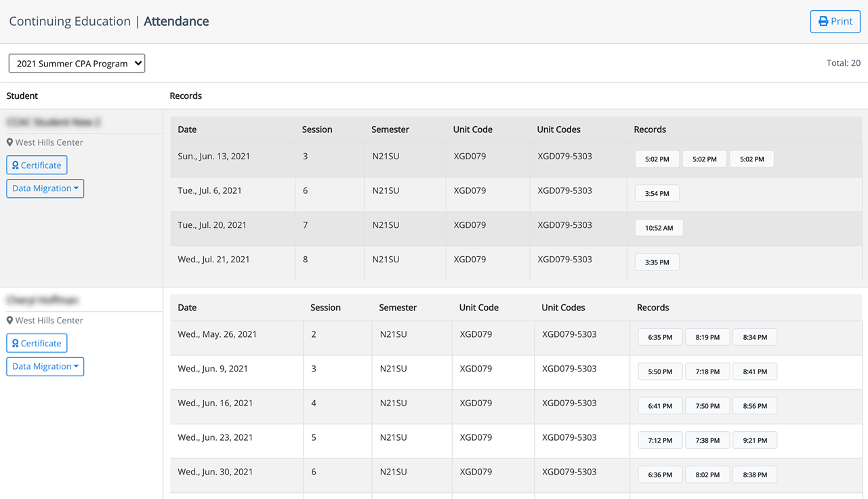The image size is (868, 499).
Task: Expand the first student's Data Migration dropdown
Action: [45, 188]
